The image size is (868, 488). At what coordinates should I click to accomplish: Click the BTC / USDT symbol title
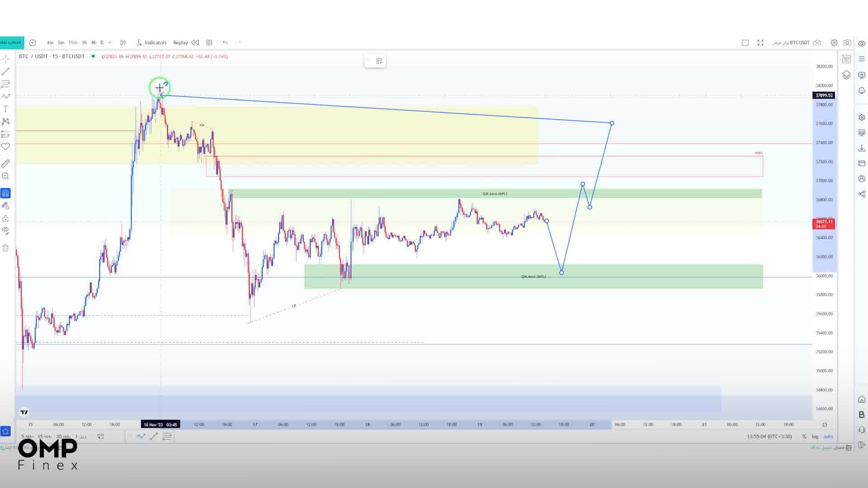pos(33,56)
